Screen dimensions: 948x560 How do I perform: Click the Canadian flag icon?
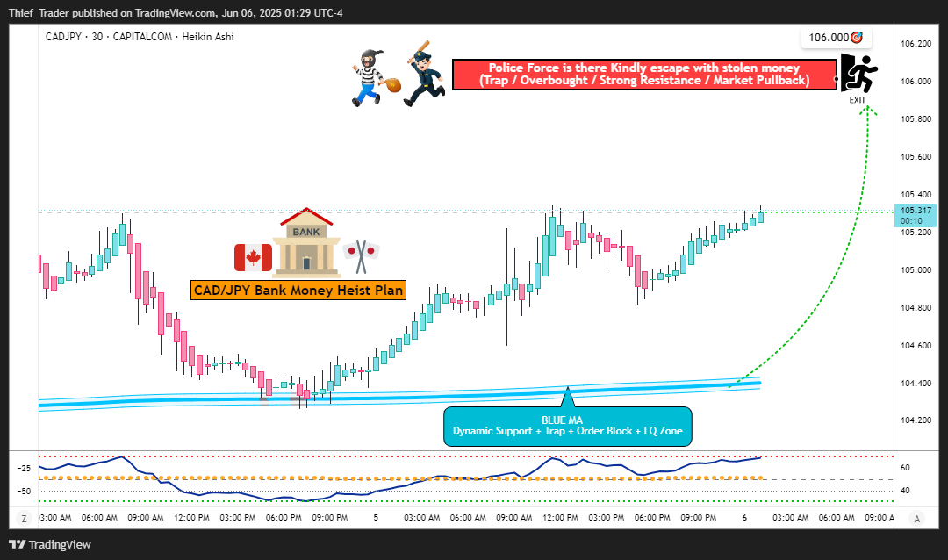click(253, 258)
